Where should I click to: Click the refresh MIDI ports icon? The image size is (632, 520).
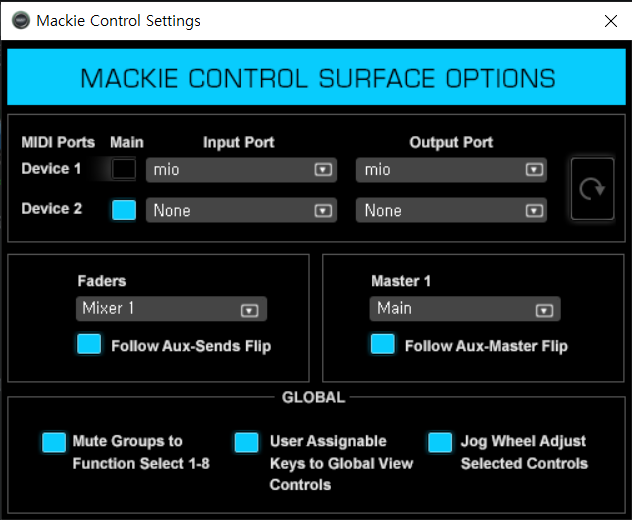click(592, 188)
